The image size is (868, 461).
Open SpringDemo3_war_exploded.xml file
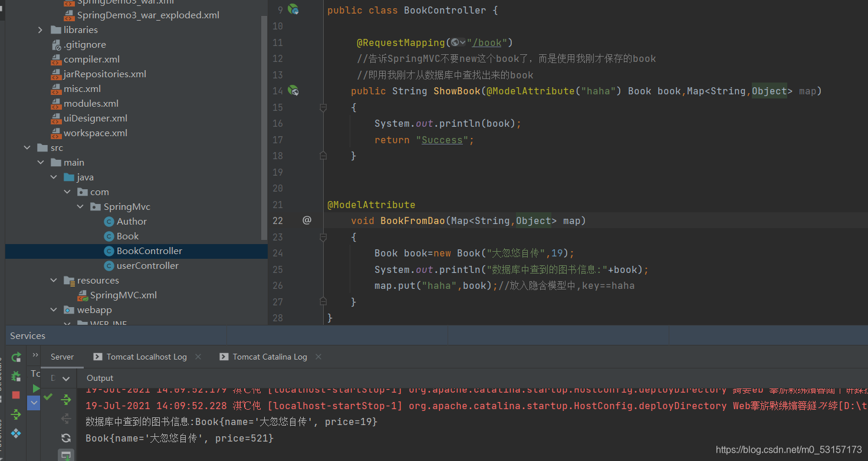coord(148,15)
